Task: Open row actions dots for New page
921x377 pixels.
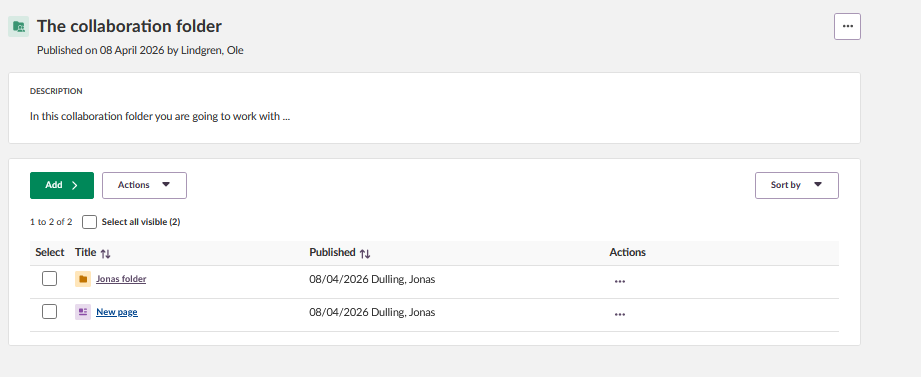Action: coord(620,314)
